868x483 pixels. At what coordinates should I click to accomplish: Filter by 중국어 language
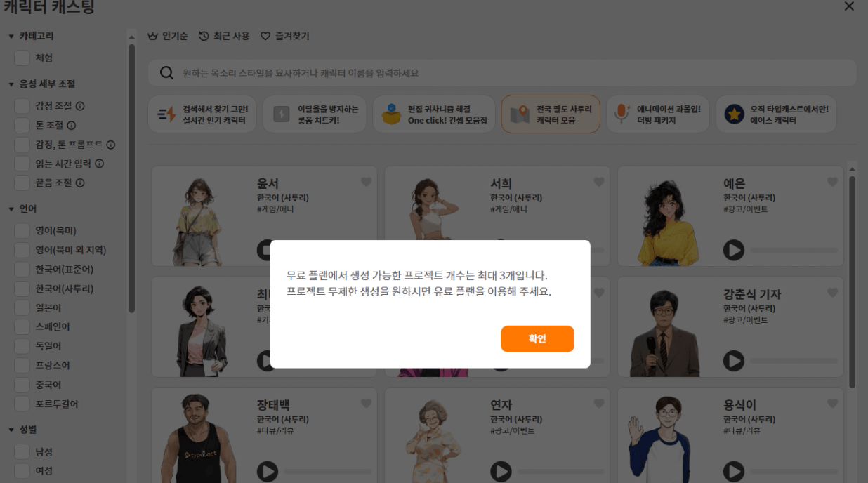point(22,385)
